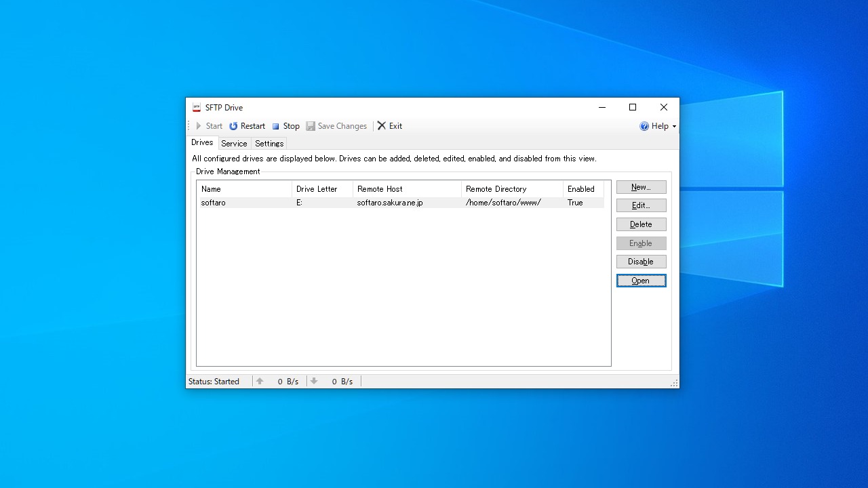Click the Remote Directory column header

tap(512, 189)
